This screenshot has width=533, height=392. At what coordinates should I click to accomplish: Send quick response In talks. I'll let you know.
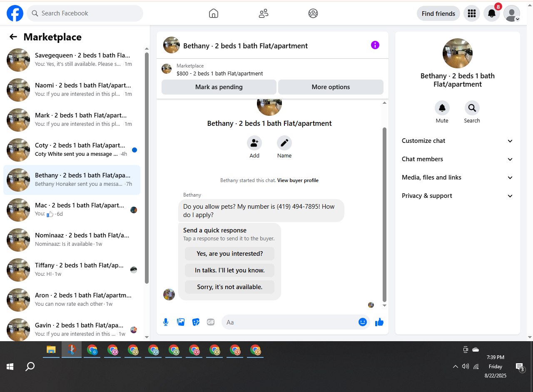230,270
